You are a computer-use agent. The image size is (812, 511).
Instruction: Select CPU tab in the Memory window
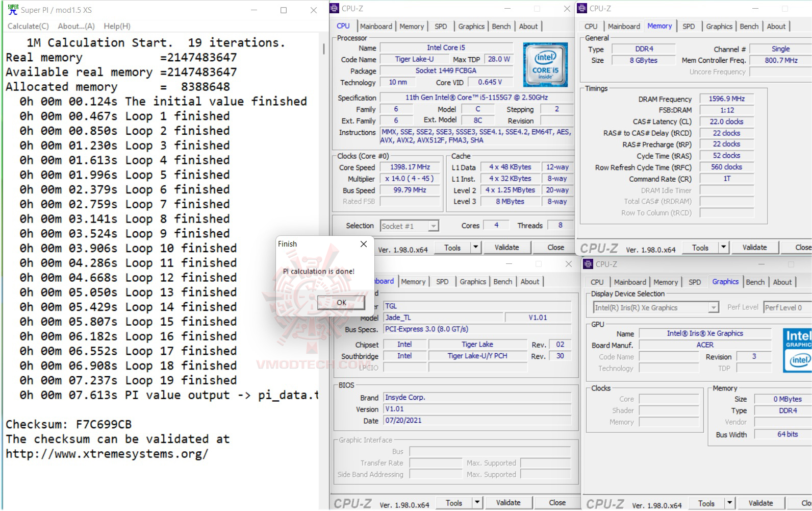591,27
